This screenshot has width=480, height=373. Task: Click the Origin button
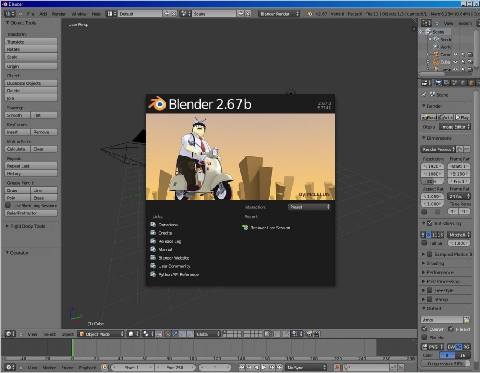31,66
